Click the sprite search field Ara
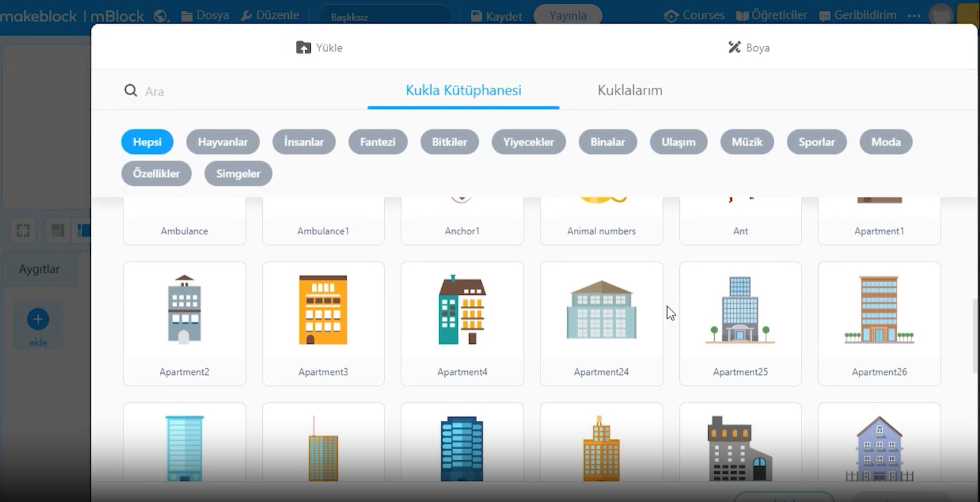This screenshot has width=980, height=502. tap(242, 91)
